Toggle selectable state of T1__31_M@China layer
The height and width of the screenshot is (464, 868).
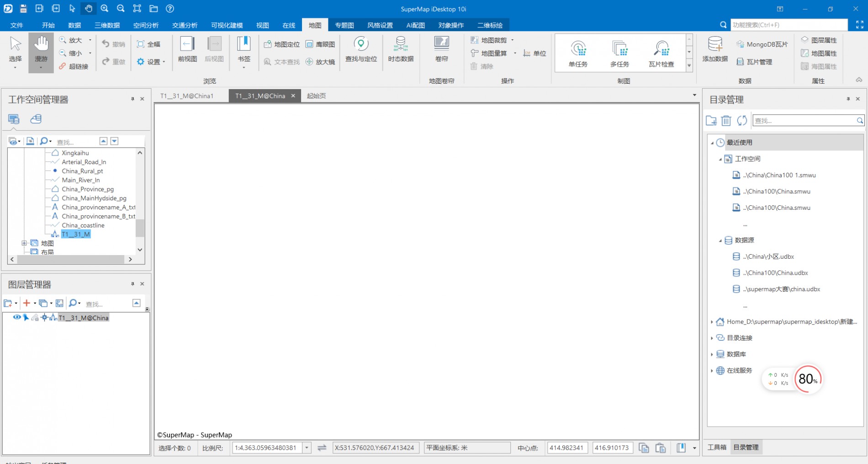[x=26, y=317]
